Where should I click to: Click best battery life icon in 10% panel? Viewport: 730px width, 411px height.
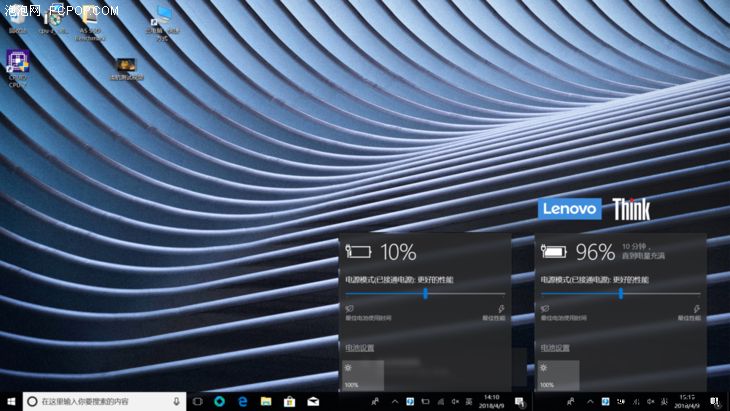tap(350, 308)
